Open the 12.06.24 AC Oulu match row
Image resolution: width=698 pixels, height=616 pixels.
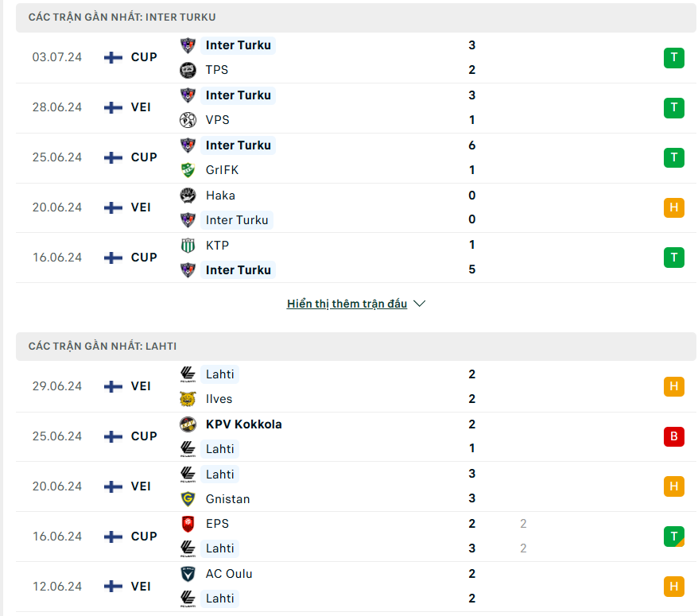pyautogui.click(x=356, y=586)
